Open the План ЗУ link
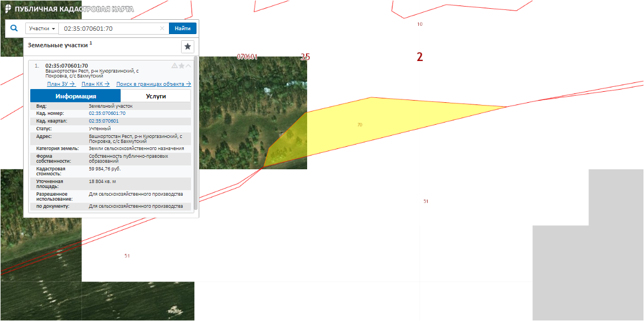644x321 pixels. (61, 84)
